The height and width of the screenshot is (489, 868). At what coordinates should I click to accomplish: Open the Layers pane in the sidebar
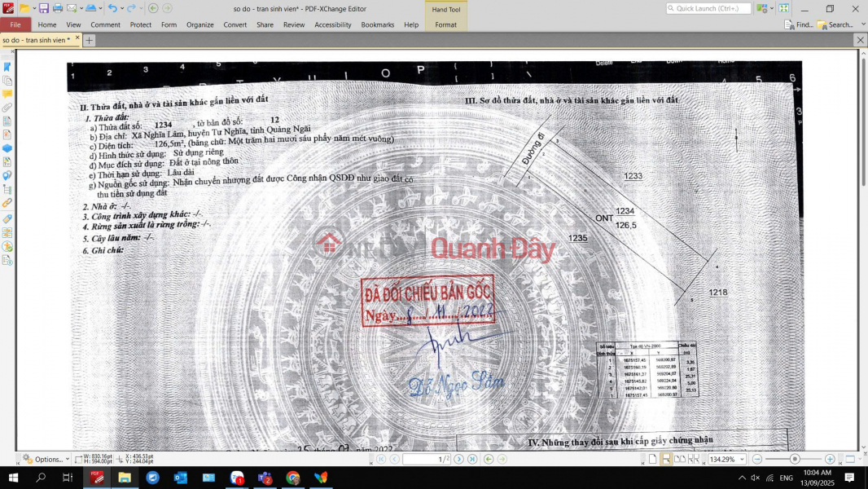pyautogui.click(x=7, y=148)
